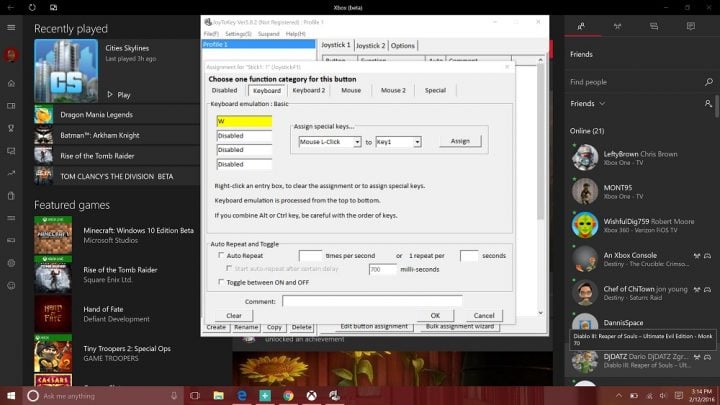Image resolution: width=720 pixels, height=405 pixels.
Task: Click the Assign button
Action: click(460, 141)
